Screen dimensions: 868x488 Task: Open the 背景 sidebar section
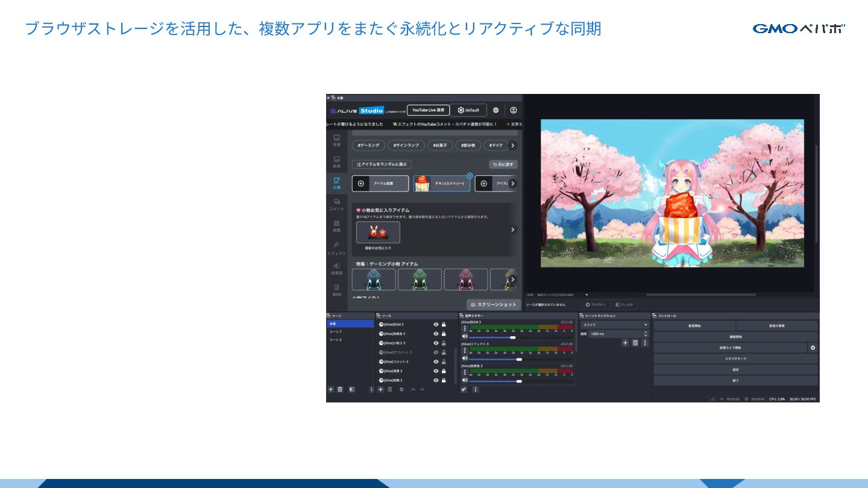(x=336, y=140)
